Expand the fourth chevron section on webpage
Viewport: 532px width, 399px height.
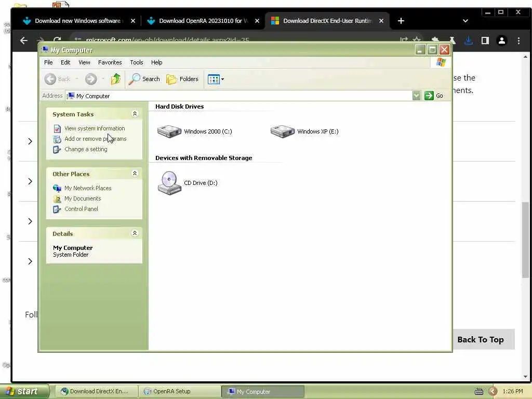click(30, 261)
